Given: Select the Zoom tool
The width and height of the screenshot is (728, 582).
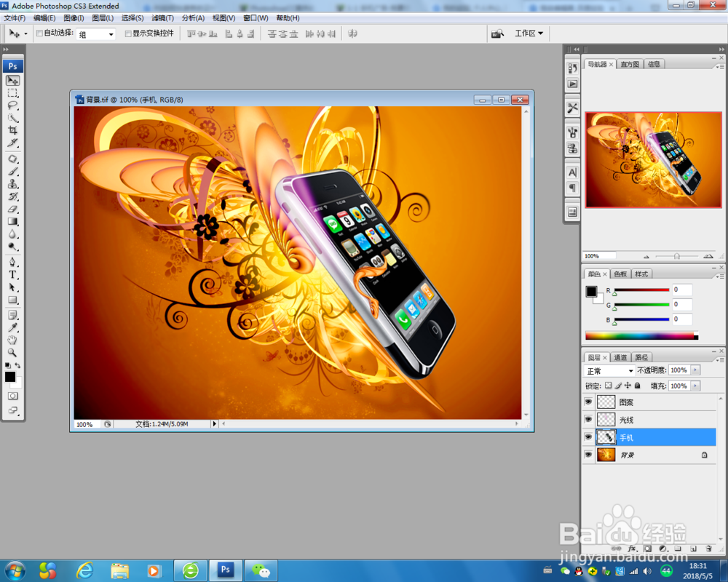Looking at the screenshot, I should (12, 353).
